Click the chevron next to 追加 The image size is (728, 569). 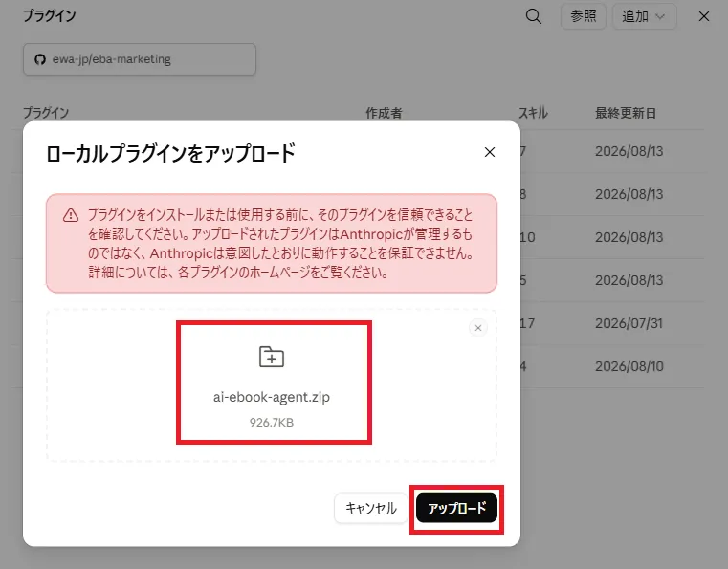click(x=660, y=16)
